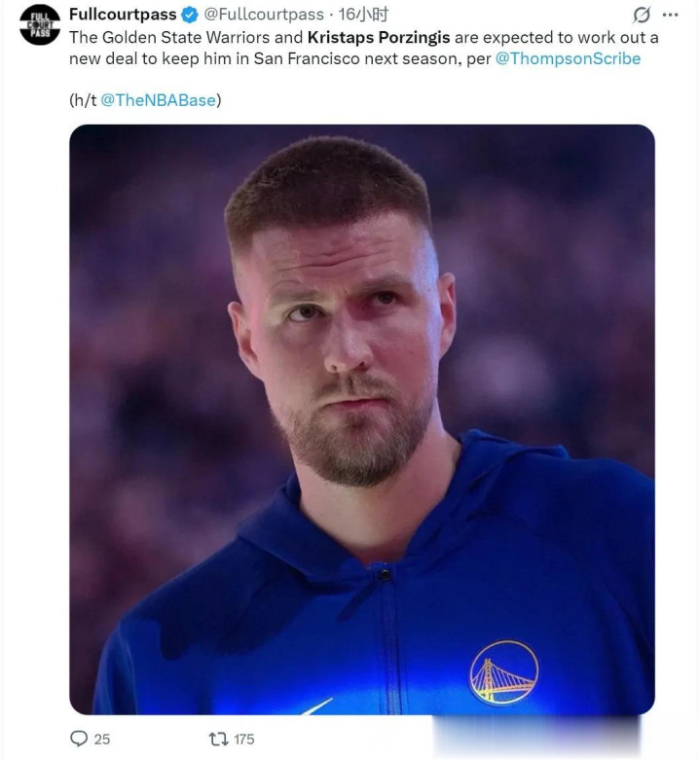This screenshot has height=760, width=700.
Task: Click the @Fullcourtpass handle
Action: [x=263, y=15]
